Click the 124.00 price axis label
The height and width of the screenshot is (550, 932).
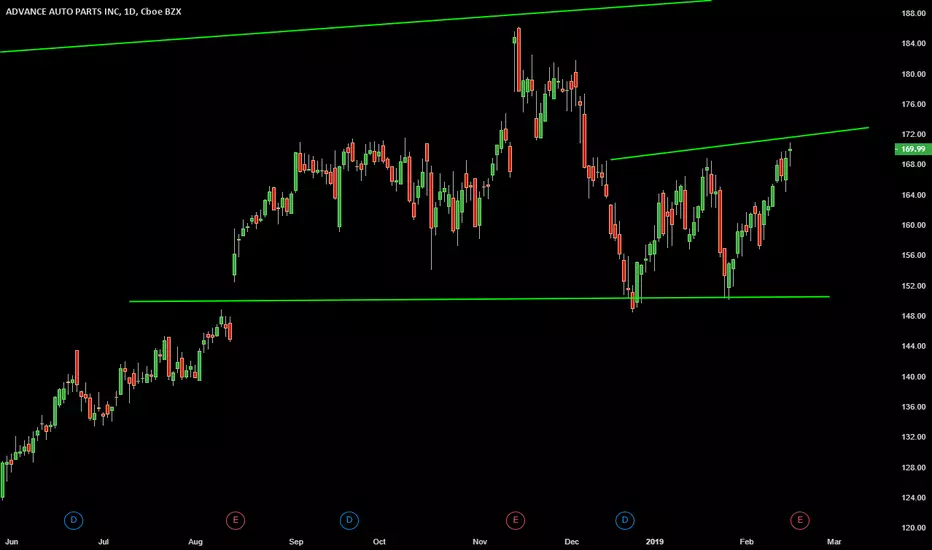913,498
